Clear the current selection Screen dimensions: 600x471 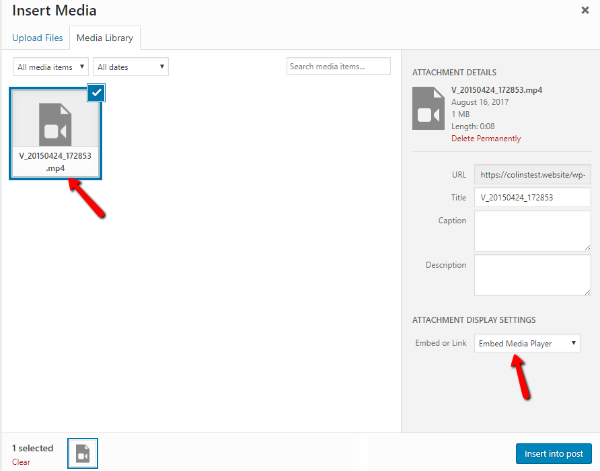(21, 462)
